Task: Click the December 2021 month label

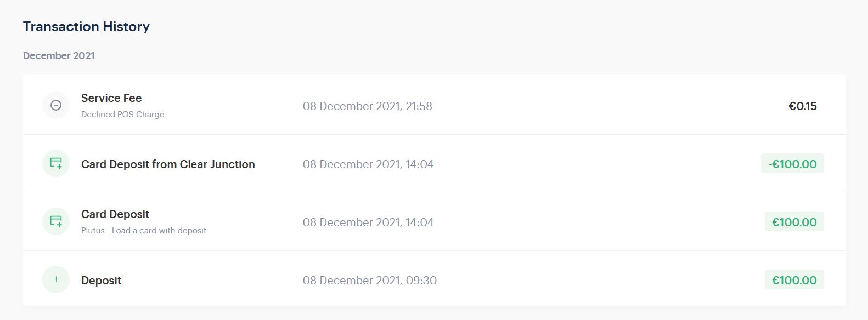Action: [x=59, y=56]
